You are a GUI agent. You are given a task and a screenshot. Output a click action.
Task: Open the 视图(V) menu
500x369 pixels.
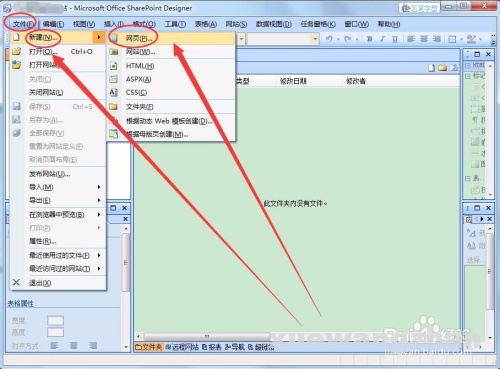coord(84,24)
